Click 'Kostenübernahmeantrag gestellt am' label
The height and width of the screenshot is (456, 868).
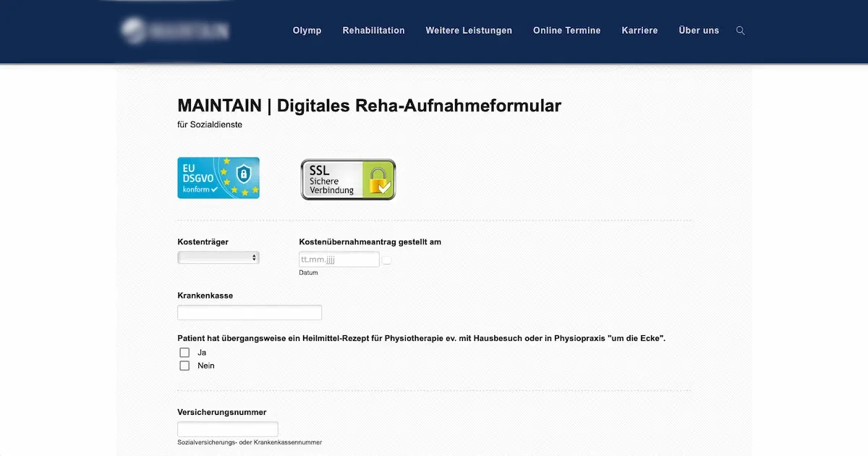(x=370, y=242)
